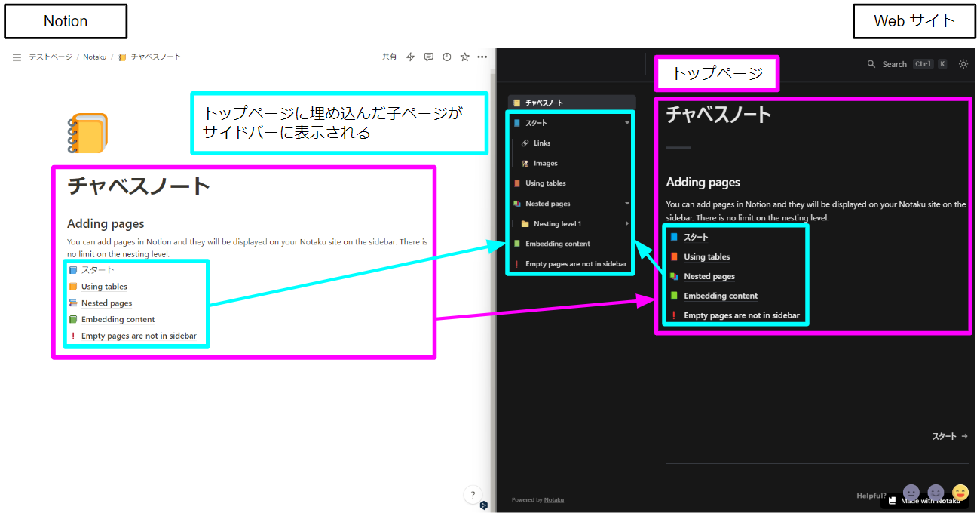Select チャベスノート at top of website sidebar
The width and height of the screenshot is (980, 516).
click(x=572, y=103)
